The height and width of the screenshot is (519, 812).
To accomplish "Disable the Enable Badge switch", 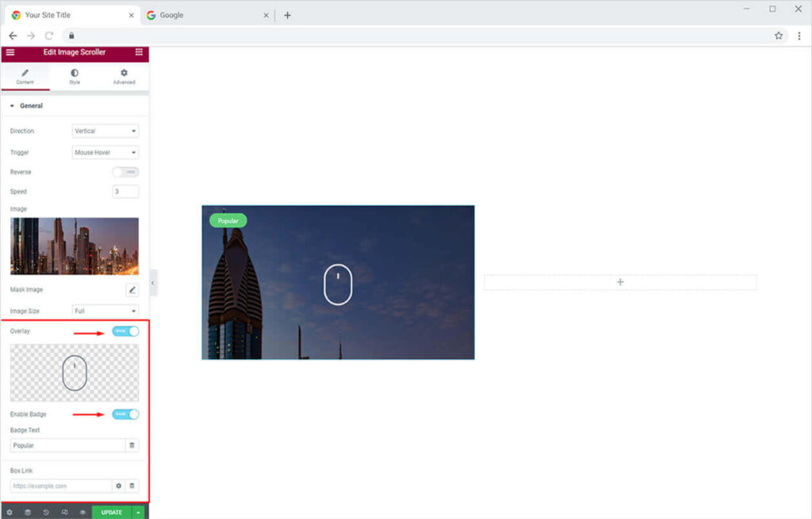I will pos(125,414).
